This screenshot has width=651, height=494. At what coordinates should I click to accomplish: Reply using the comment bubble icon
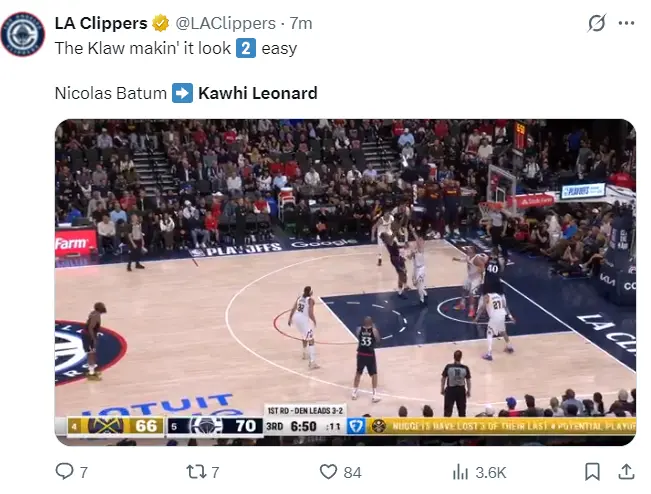coord(64,472)
